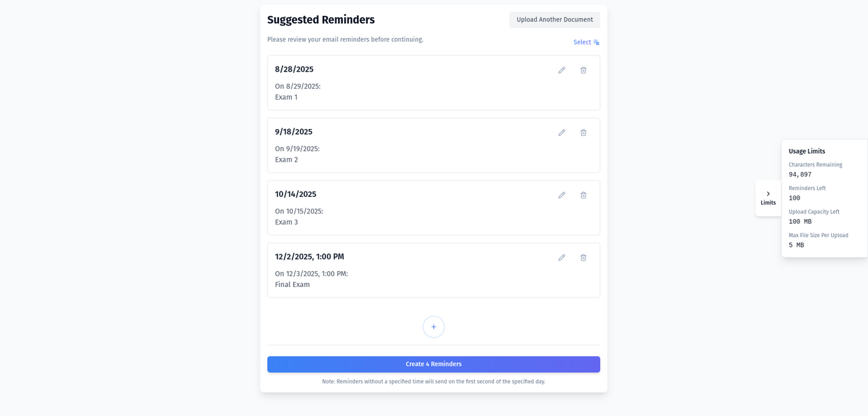Collapse the Usage Limits panel with the chevron
The image size is (868, 416).
[768, 193]
